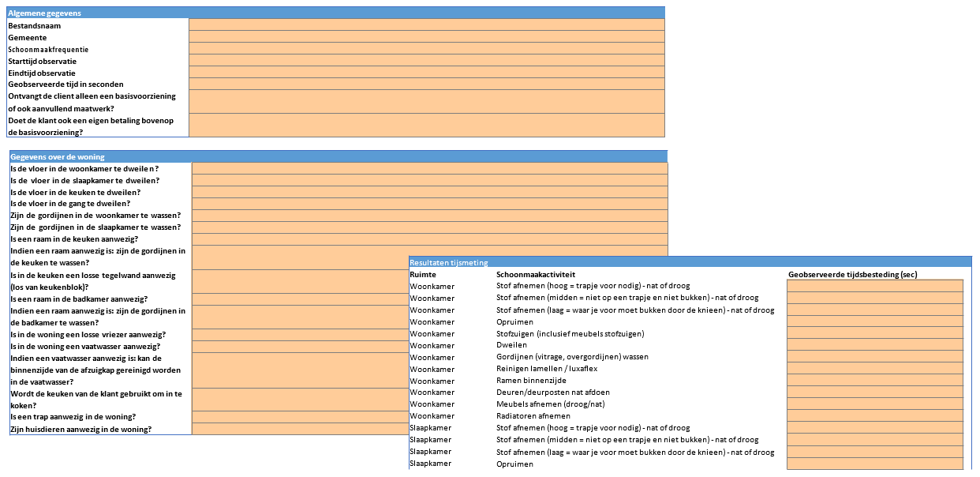The height and width of the screenshot is (477, 980).
Task: Select answer cell for trap aanwezig question
Action: click(299, 417)
